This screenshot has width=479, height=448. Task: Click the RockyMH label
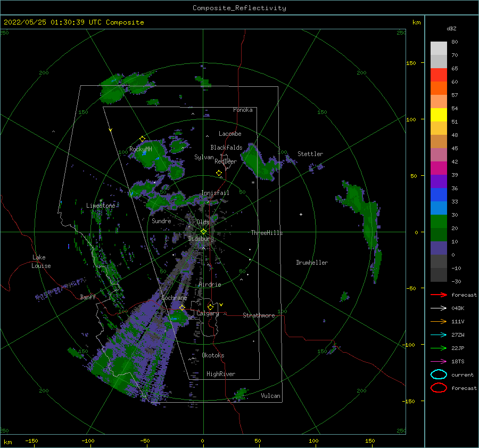coord(141,149)
